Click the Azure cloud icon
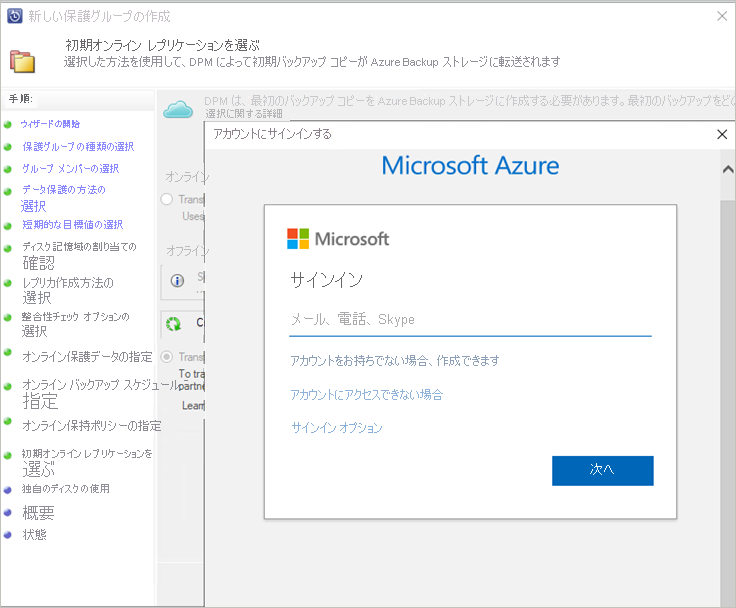This screenshot has width=736, height=608. click(178, 110)
